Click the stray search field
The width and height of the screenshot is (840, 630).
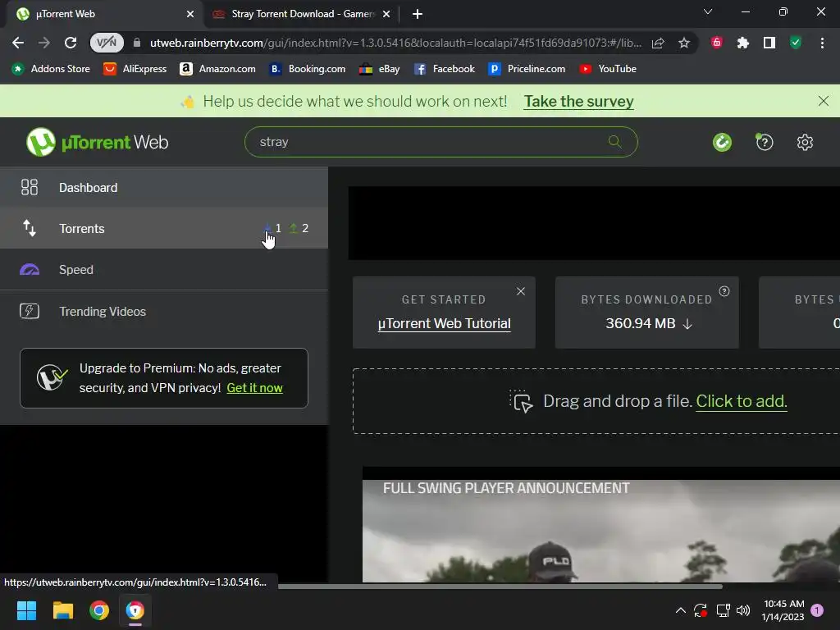click(441, 142)
